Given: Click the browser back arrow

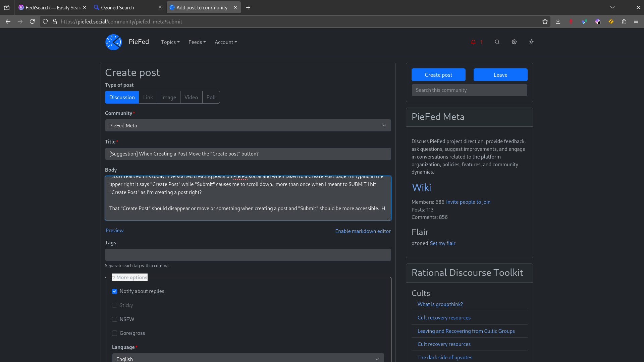Looking at the screenshot, I should [8, 21].
